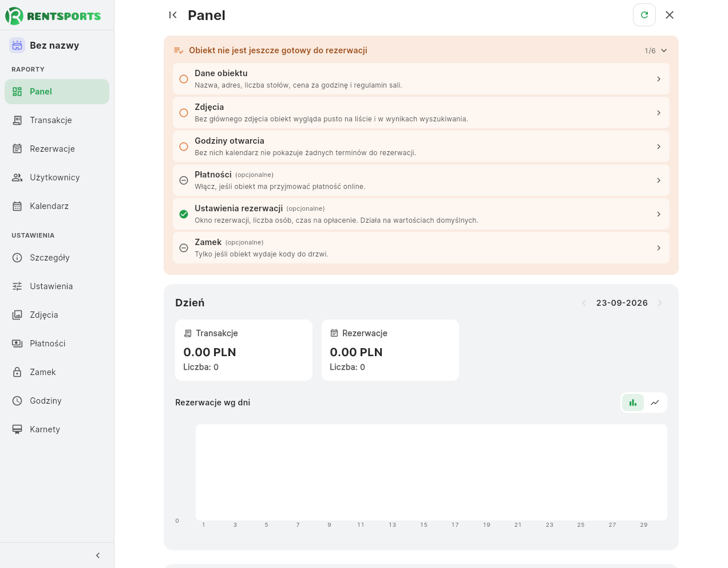Open the Godziny otwarcia setup step
Viewport: 728px width, 568px height.
421,147
